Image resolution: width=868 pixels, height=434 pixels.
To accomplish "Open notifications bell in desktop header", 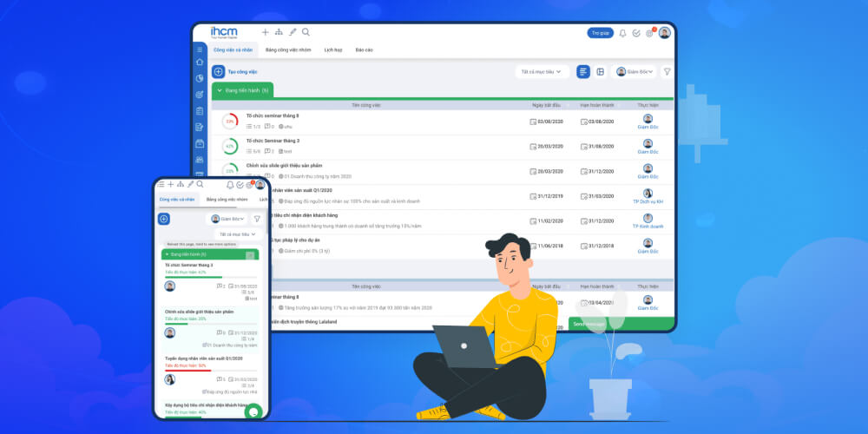I will (x=622, y=33).
